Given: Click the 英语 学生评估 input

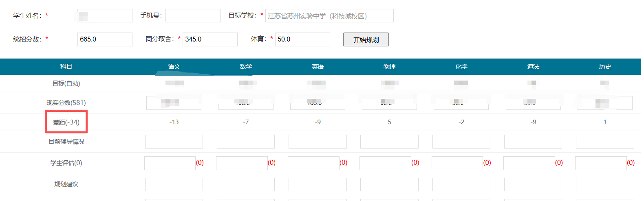Looking at the screenshot, I should 313,163.
